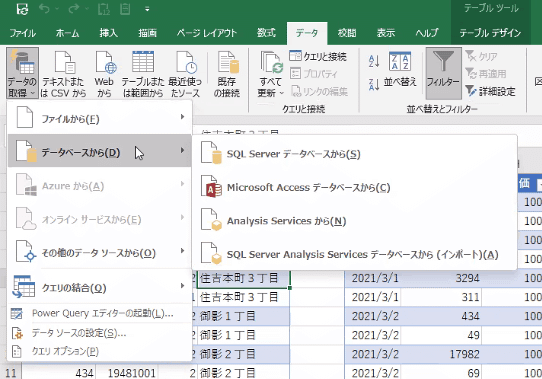Switch to the 描画 ribbon tab
The height and width of the screenshot is (379, 542).
coord(148,33)
